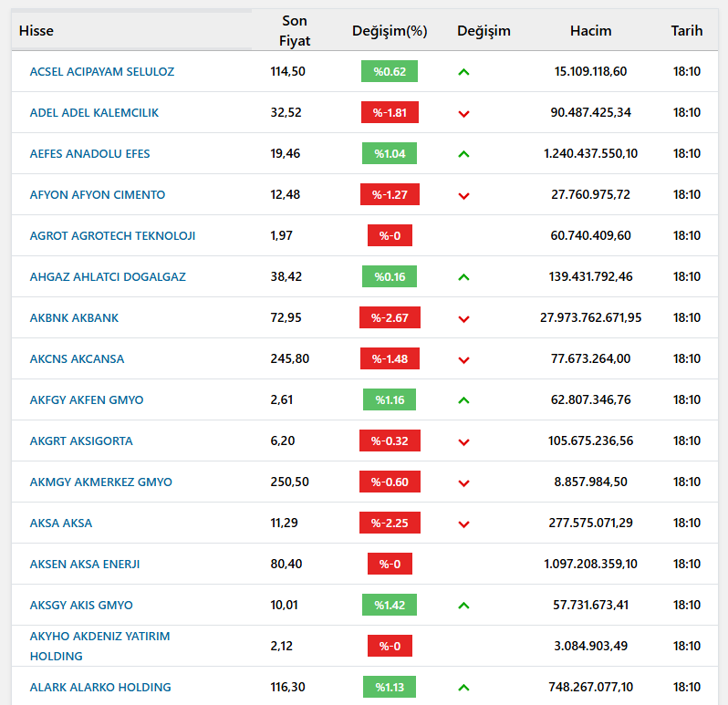Image resolution: width=728 pixels, height=705 pixels.
Task: Click the green %1.13 change badge
Action: click(x=390, y=687)
